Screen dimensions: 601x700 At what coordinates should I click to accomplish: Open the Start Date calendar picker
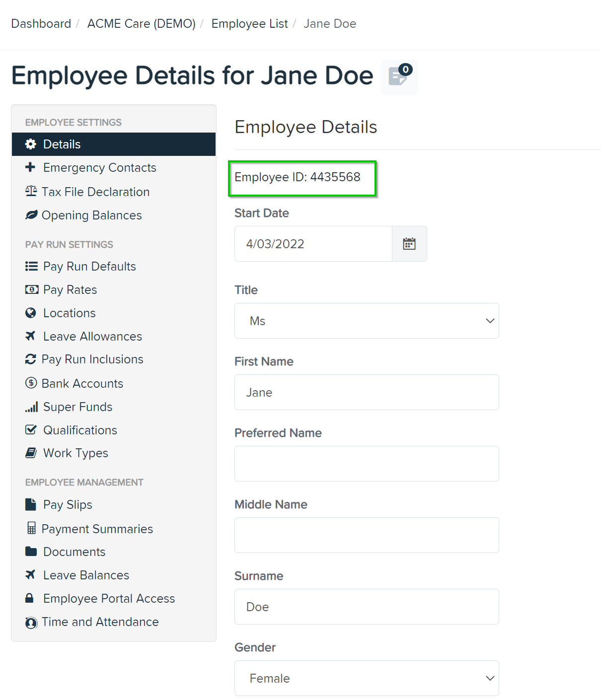pos(409,244)
